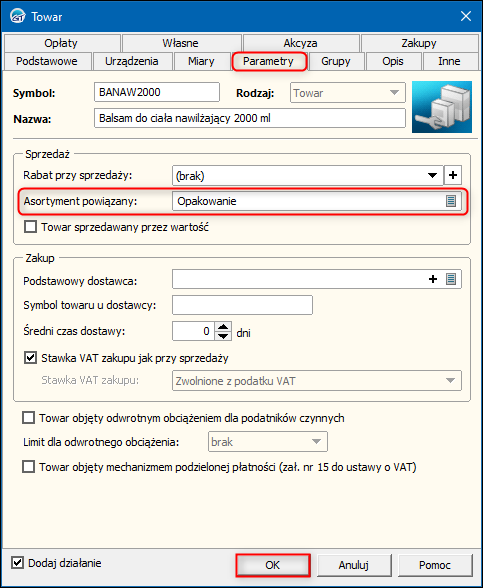Click the Średni czas dostawy number field
The image size is (483, 588).
[194, 331]
